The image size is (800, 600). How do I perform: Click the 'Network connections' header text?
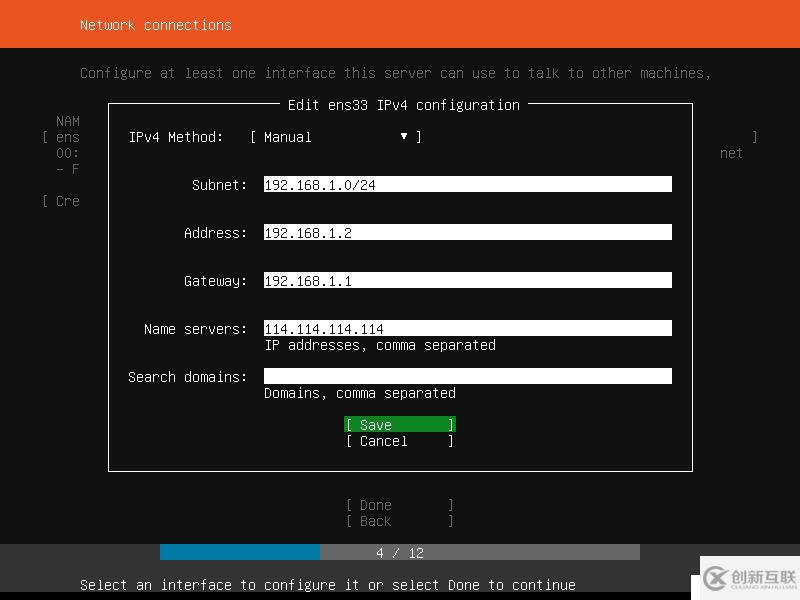156,25
